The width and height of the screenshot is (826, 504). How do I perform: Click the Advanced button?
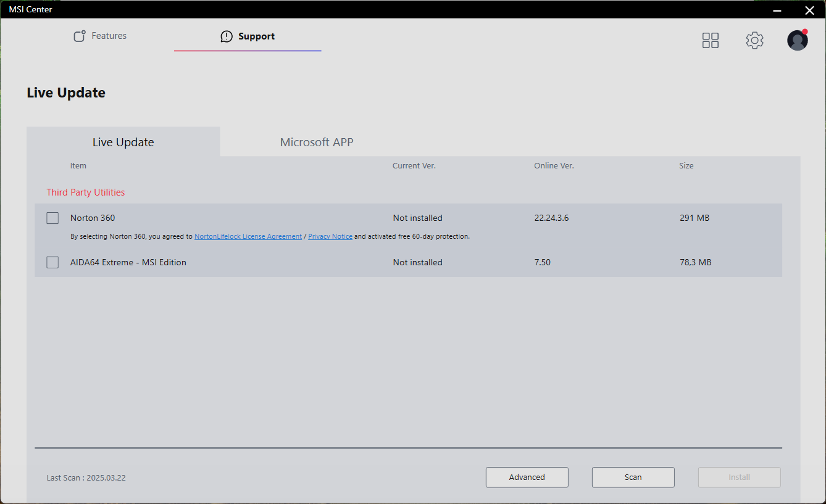(x=527, y=477)
